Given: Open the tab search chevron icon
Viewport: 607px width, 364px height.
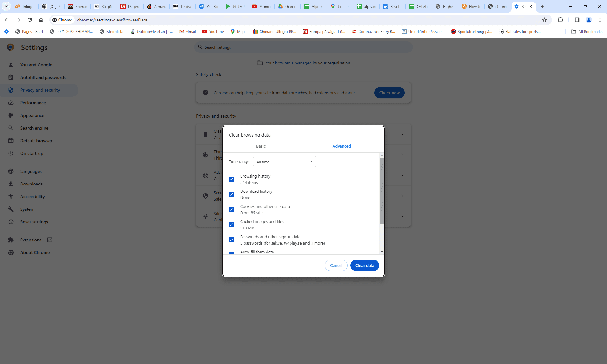Looking at the screenshot, I should click(6, 6).
